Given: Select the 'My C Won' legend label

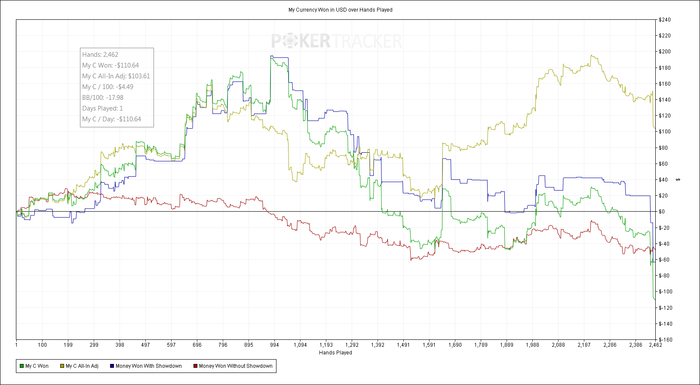Looking at the screenshot, I should click(x=37, y=366).
